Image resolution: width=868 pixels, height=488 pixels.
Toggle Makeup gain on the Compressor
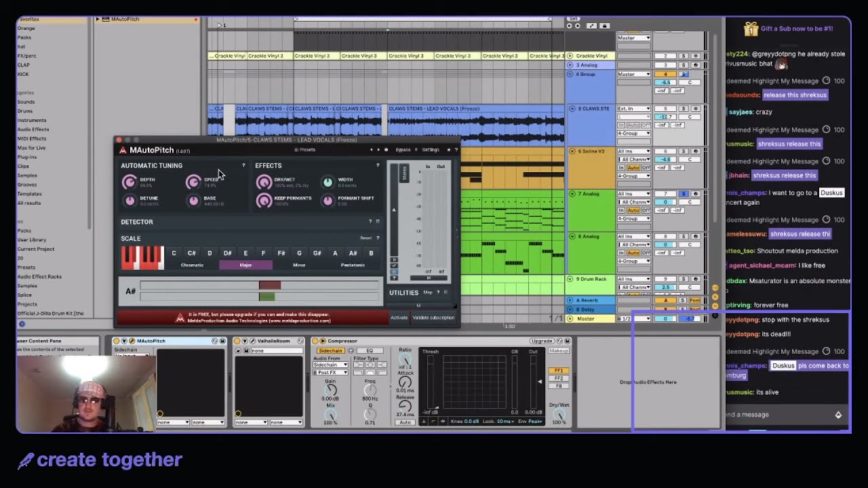(559, 351)
